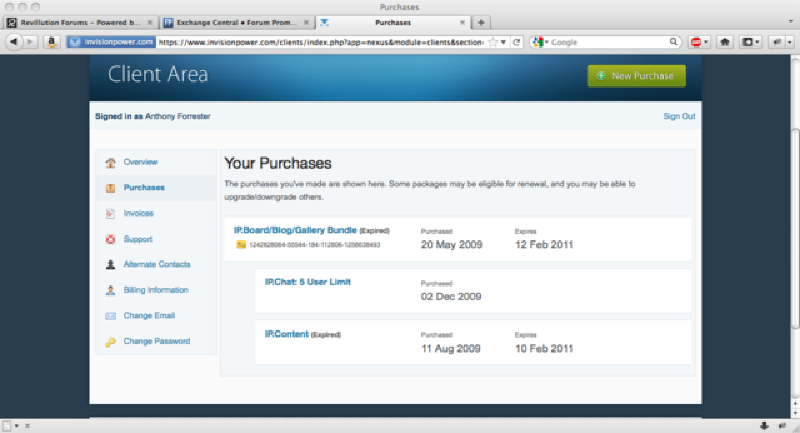Click the status bar page icon
800x433 pixels.
tap(7, 425)
